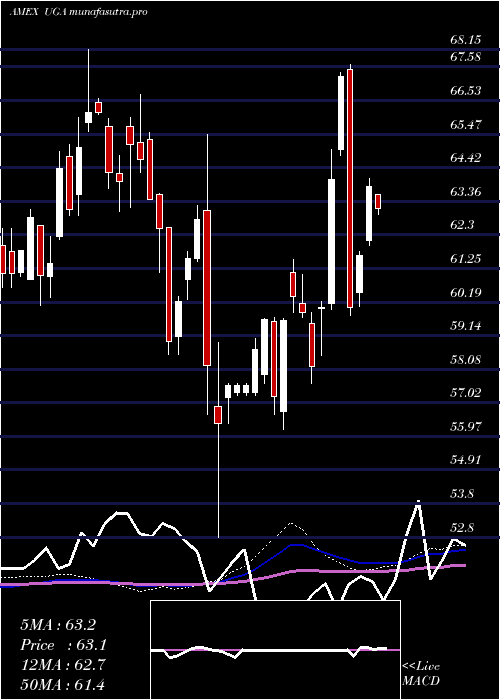
Task: Click the 55.97 price axis label
Action: [x=466, y=426]
